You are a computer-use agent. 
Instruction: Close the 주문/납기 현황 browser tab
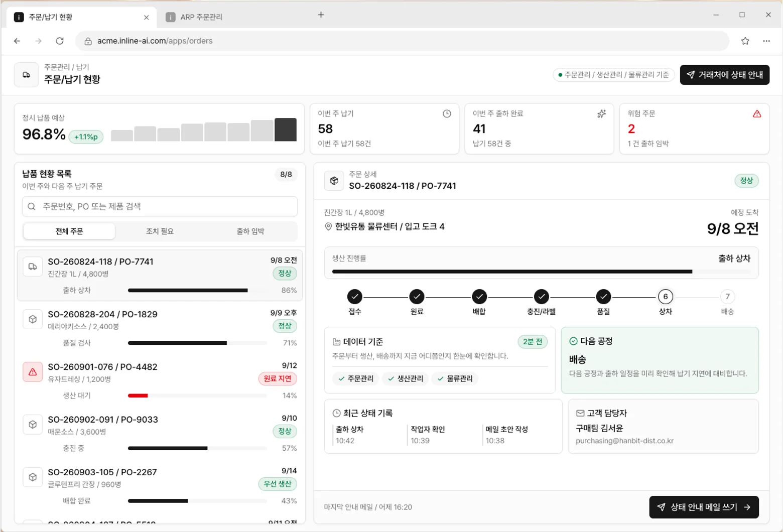tap(147, 17)
